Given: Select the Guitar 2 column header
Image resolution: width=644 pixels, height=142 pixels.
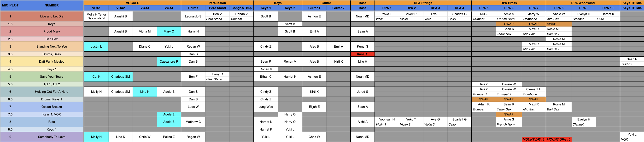Looking at the screenshot, I should pyautogui.click(x=338, y=8).
